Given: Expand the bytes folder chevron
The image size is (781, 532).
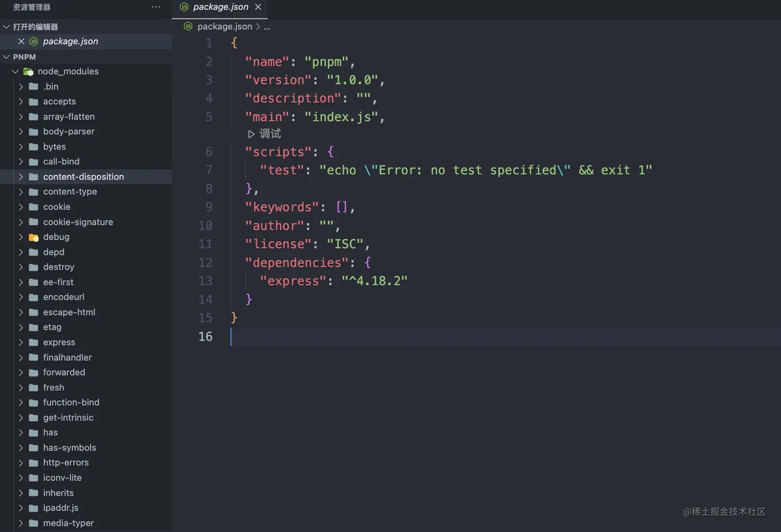Looking at the screenshot, I should coord(21,147).
